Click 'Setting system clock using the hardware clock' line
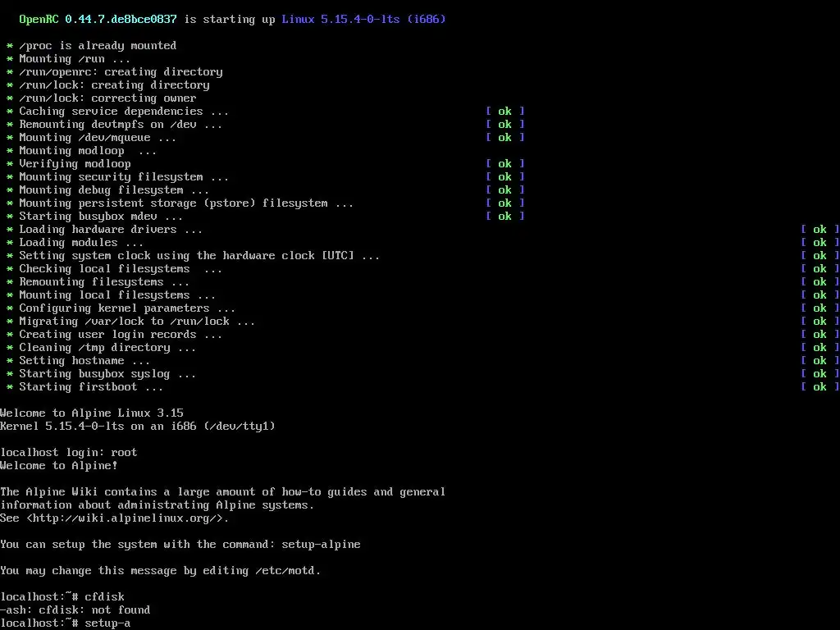The width and height of the screenshot is (840, 630). coord(199,256)
